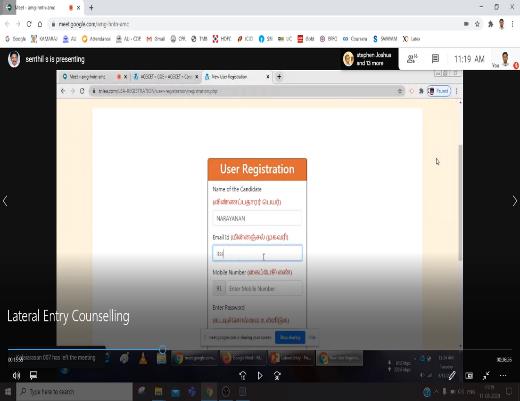
Task: Toggle subtitles and captions display
Action: pos(33,376)
